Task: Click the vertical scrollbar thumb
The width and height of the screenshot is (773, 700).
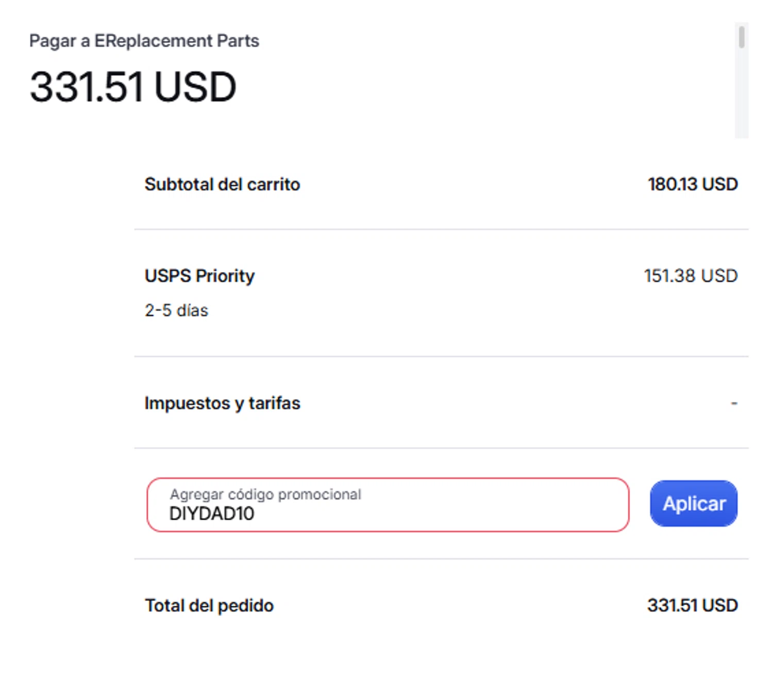Action: click(x=741, y=38)
